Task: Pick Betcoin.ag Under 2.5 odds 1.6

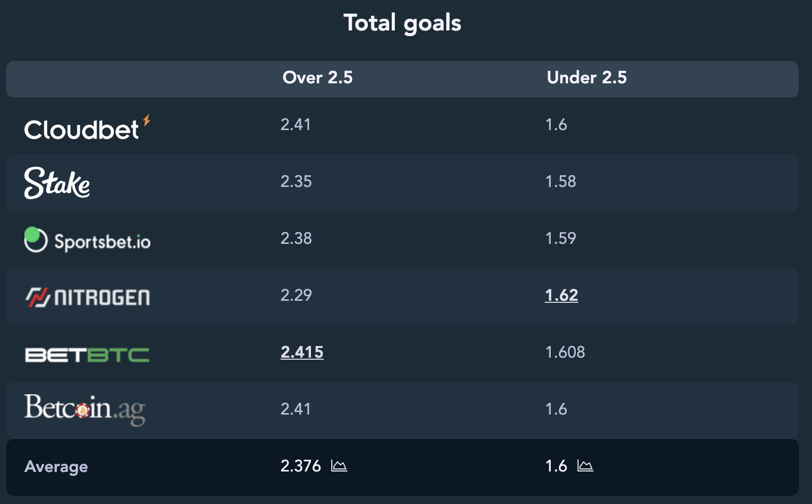Action: 556,409
